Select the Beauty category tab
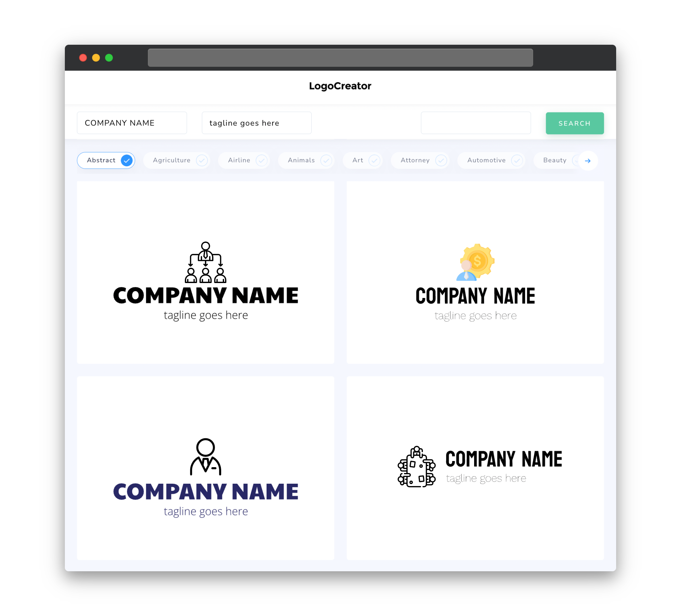 click(x=555, y=160)
